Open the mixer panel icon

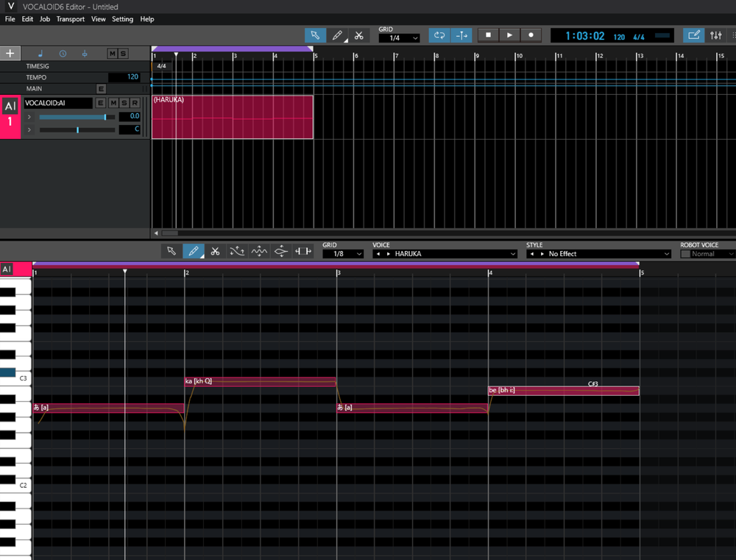click(x=716, y=35)
